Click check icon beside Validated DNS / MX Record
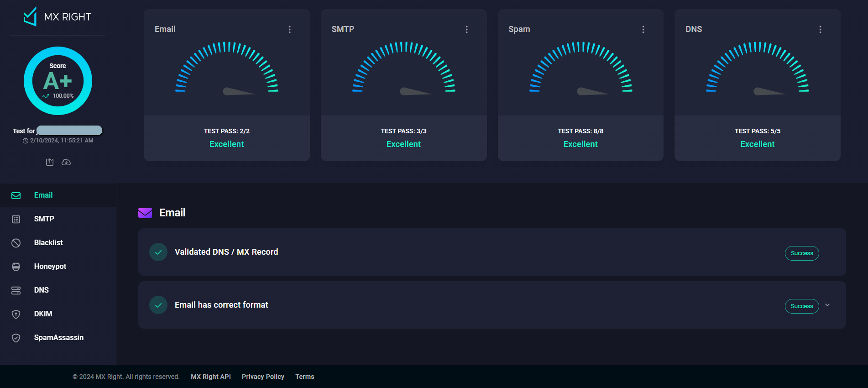This screenshot has width=868, height=388. point(158,252)
